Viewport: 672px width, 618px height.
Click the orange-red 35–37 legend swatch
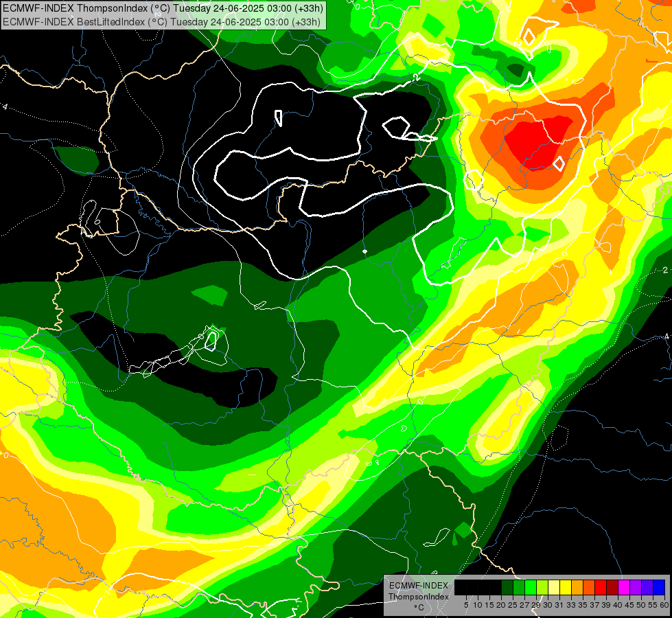point(589,587)
